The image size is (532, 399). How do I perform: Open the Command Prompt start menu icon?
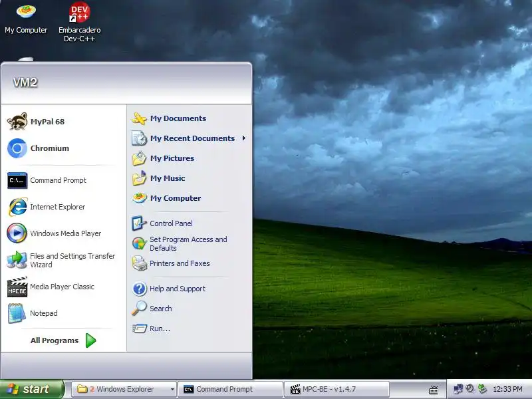coord(17,180)
